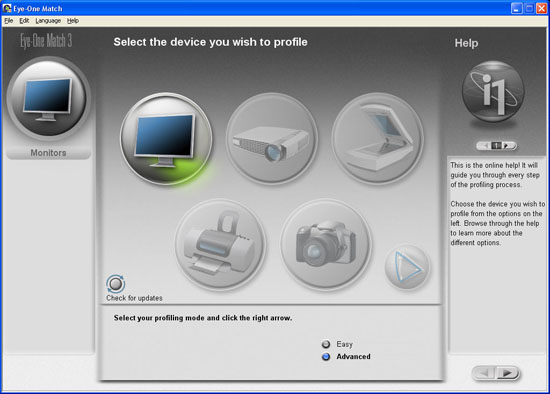Open the Edit menu
The image size is (550, 394).
click(24, 21)
